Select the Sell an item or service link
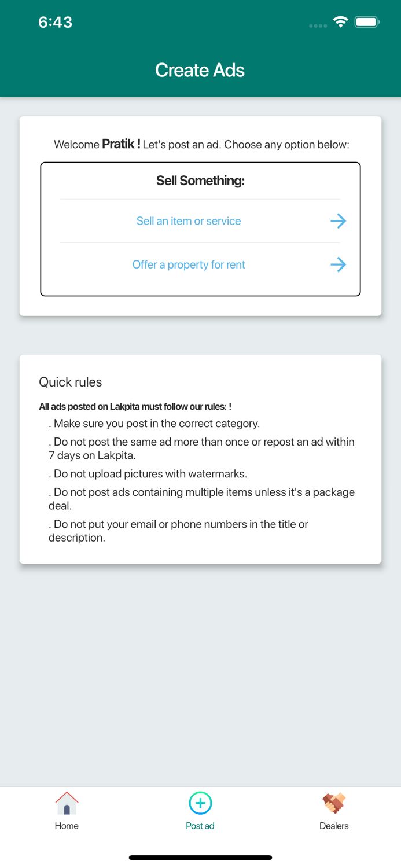The width and height of the screenshot is (401, 868). [x=189, y=221]
